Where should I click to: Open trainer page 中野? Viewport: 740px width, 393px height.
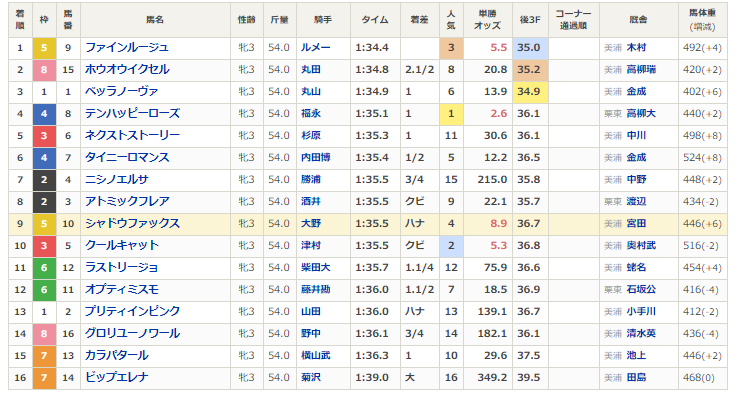point(636,180)
